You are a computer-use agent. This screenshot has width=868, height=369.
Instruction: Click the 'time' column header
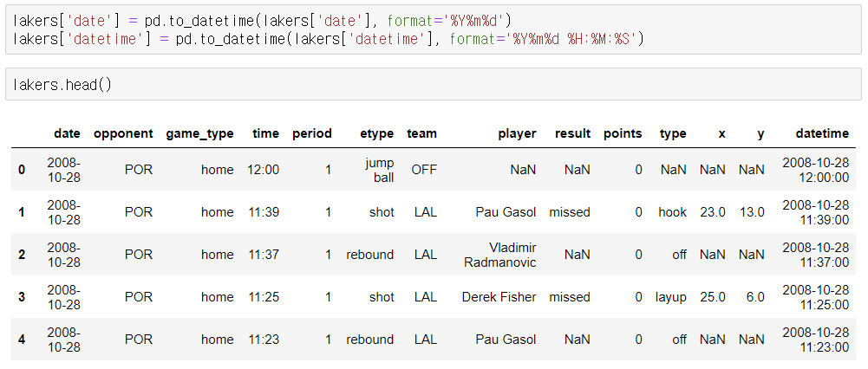pos(265,133)
